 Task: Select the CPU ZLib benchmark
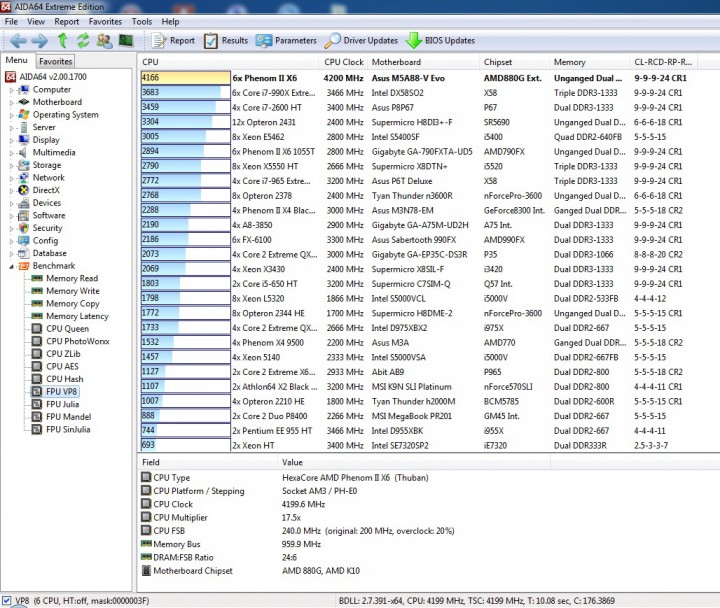pos(63,354)
